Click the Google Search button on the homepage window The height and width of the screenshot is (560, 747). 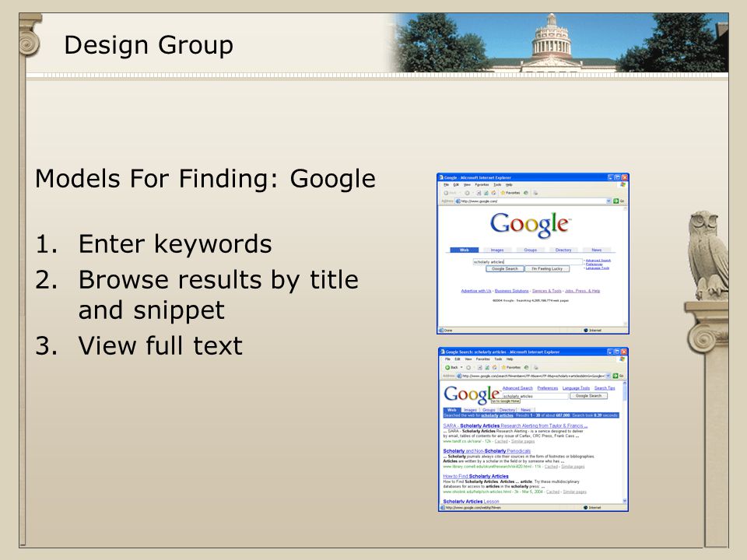505,268
